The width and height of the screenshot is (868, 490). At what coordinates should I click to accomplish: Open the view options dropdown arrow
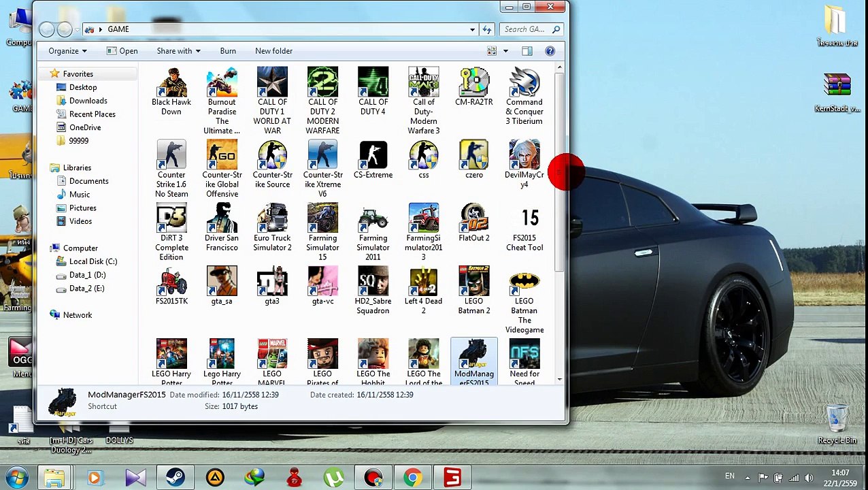pyautogui.click(x=505, y=51)
